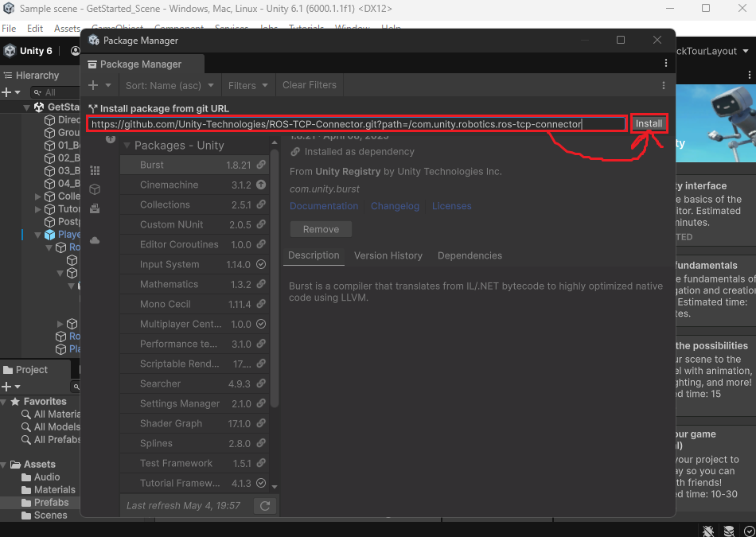Click the add package plus icon

pyautogui.click(x=93, y=85)
